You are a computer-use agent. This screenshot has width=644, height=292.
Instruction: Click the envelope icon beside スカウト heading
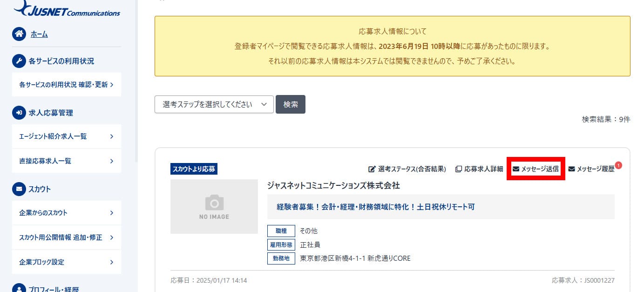click(x=19, y=189)
